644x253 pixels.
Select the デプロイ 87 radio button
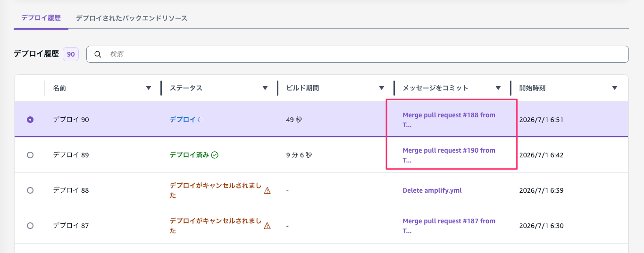point(30,226)
